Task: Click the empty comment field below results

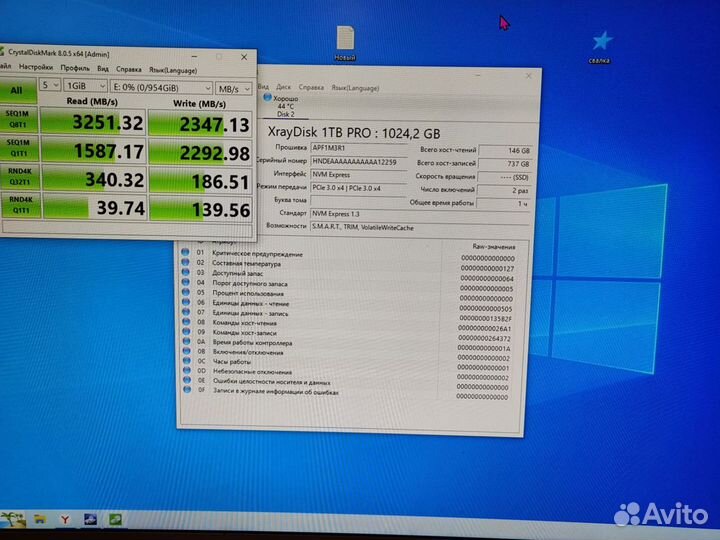Action: pyautogui.click(x=128, y=228)
